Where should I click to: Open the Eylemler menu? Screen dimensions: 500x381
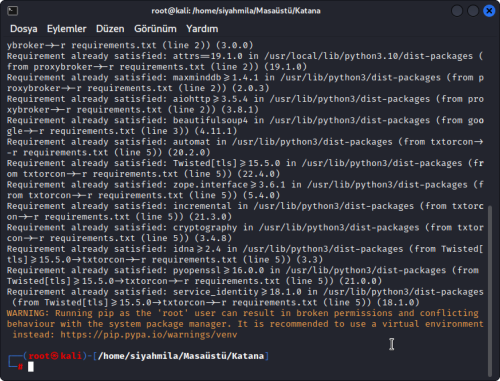pyautogui.click(x=67, y=29)
